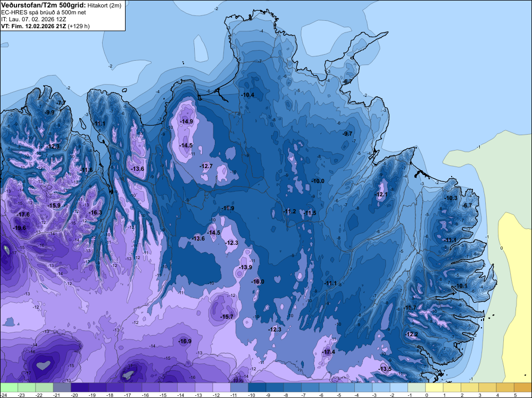Pick the light blue -2 legend swatch
Image resolution: width=532 pixels, height=398 pixels.
coord(398,387)
